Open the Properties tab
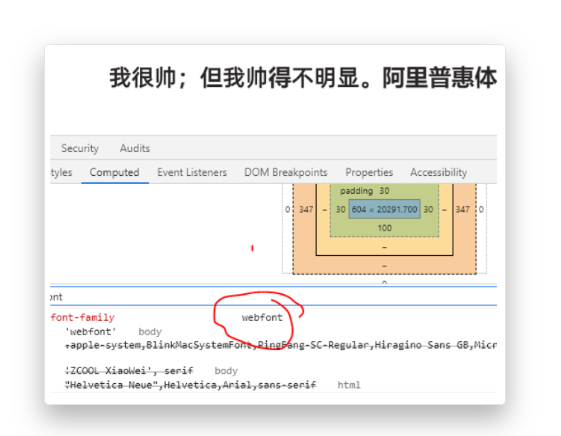This screenshot has height=436, width=561. pos(369,172)
